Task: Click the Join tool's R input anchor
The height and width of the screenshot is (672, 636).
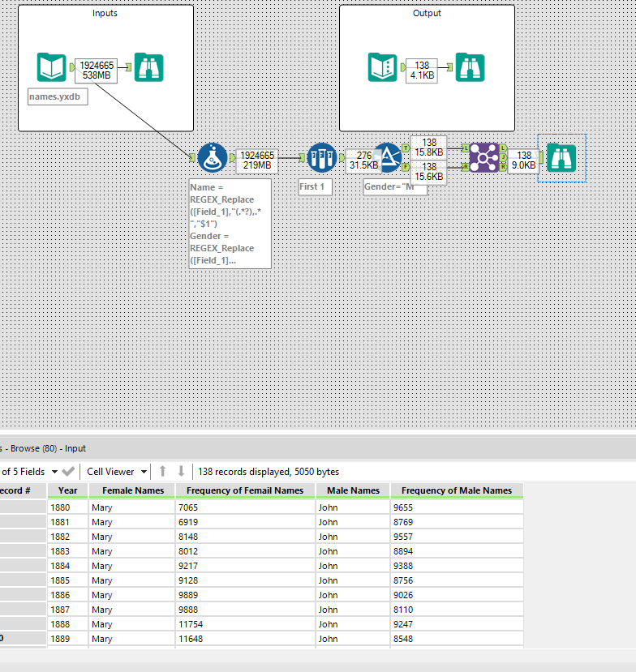Action: (x=466, y=167)
